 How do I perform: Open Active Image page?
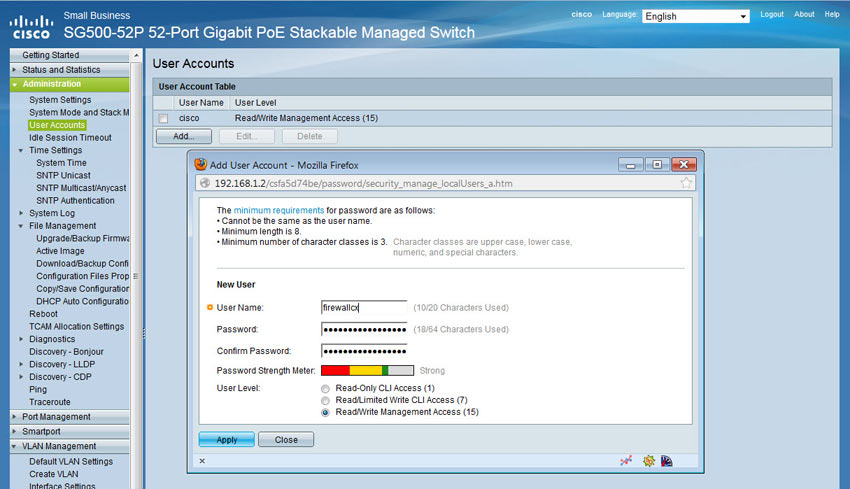(x=60, y=251)
